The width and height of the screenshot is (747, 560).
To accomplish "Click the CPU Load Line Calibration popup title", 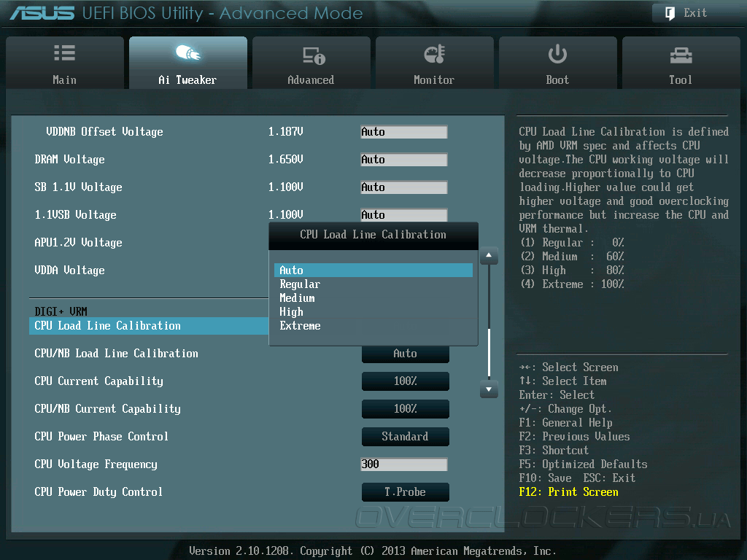I will [373, 235].
